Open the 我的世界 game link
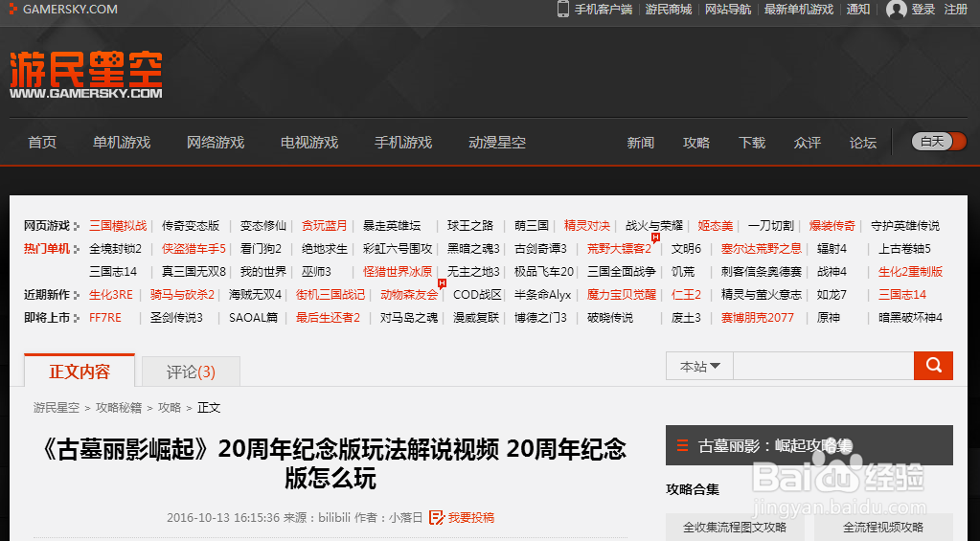The height and width of the screenshot is (541, 980). click(x=263, y=272)
